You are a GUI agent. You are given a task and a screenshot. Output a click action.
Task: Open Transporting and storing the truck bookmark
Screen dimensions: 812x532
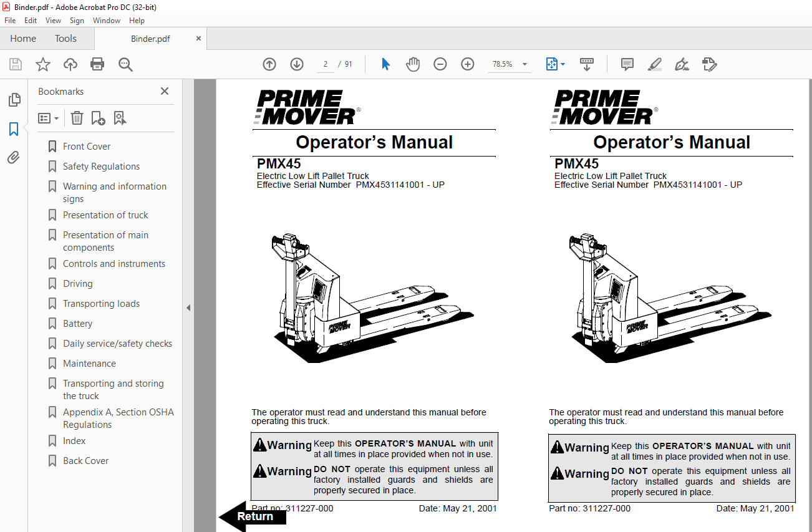coord(114,390)
